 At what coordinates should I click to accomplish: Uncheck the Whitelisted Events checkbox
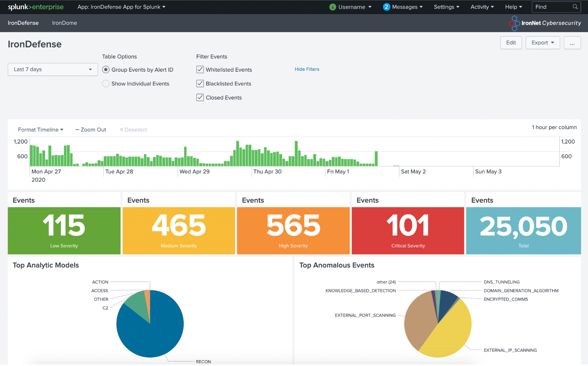[x=200, y=69]
